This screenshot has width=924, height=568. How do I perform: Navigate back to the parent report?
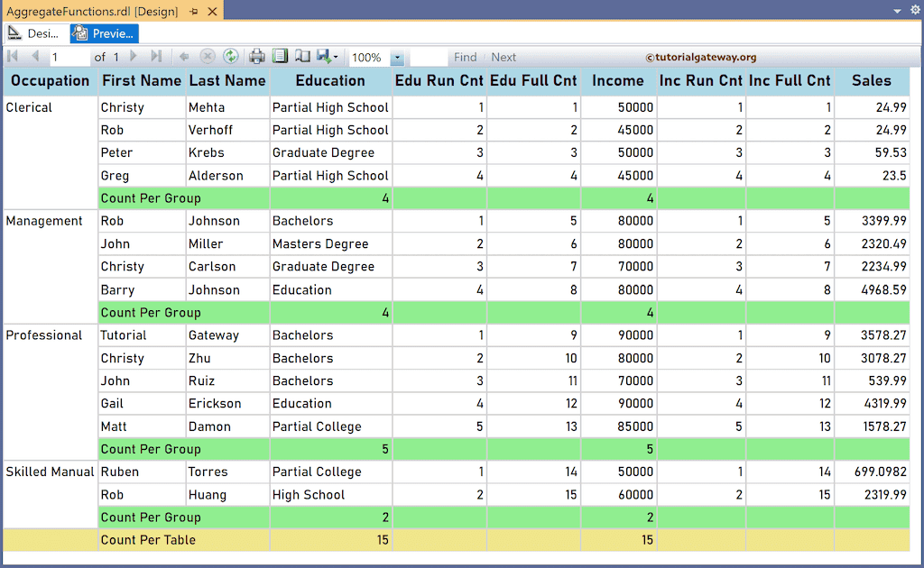click(183, 57)
